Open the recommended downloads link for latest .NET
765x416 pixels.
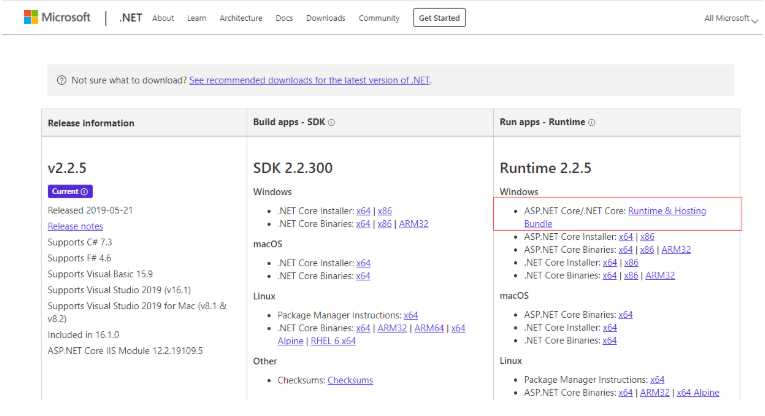pyautogui.click(x=309, y=80)
